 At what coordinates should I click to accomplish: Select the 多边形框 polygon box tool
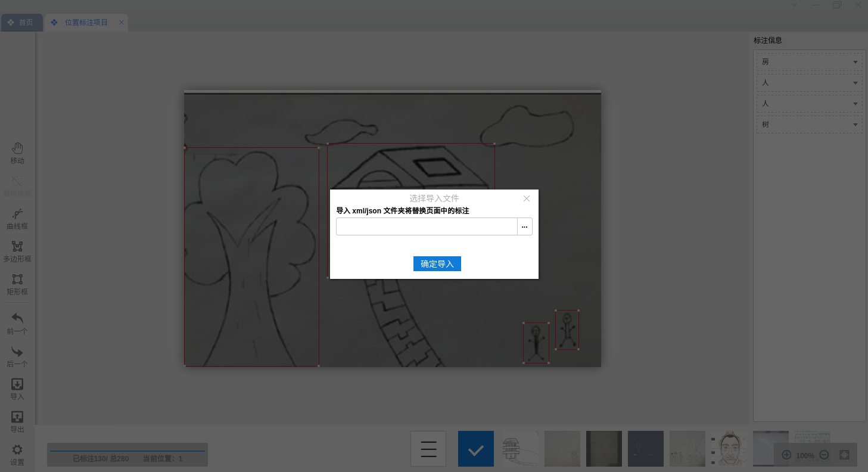tap(17, 251)
